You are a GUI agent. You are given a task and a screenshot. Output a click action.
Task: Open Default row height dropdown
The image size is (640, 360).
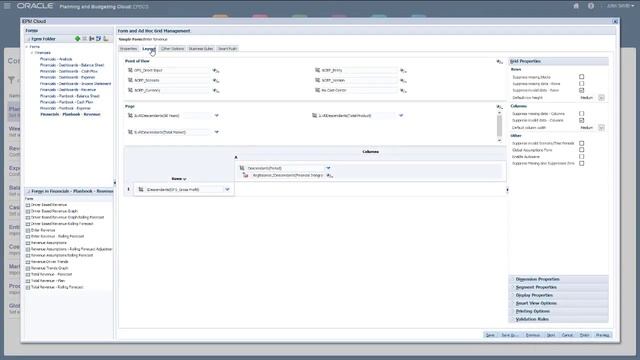pos(601,98)
